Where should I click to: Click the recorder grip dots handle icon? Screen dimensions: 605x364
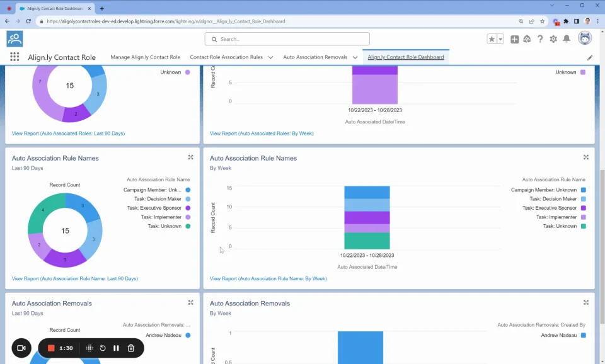tap(89, 348)
